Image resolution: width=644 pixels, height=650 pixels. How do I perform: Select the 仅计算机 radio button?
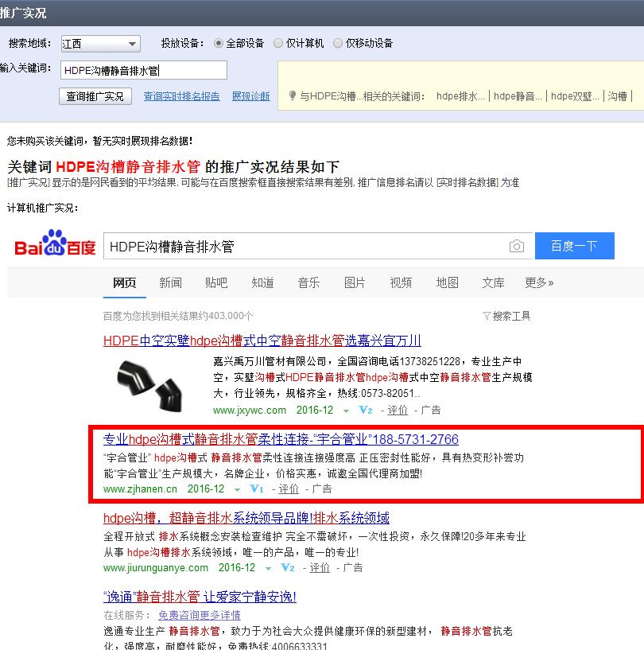[x=278, y=43]
